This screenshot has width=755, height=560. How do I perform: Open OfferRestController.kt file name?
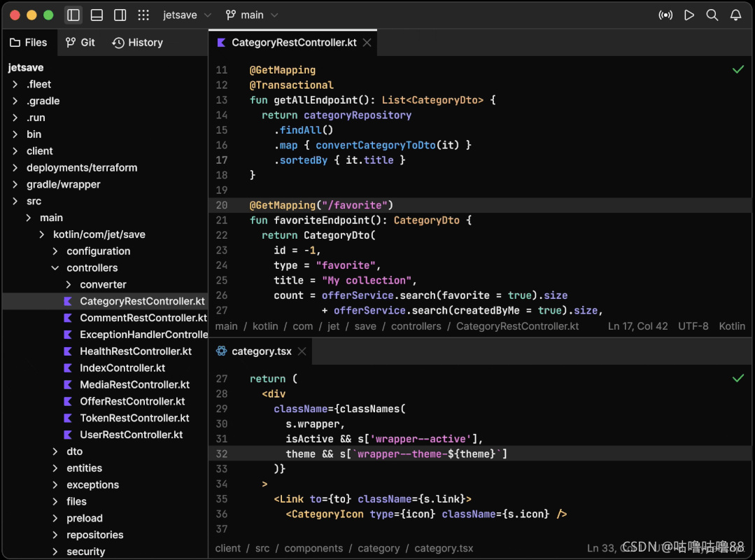(x=132, y=402)
